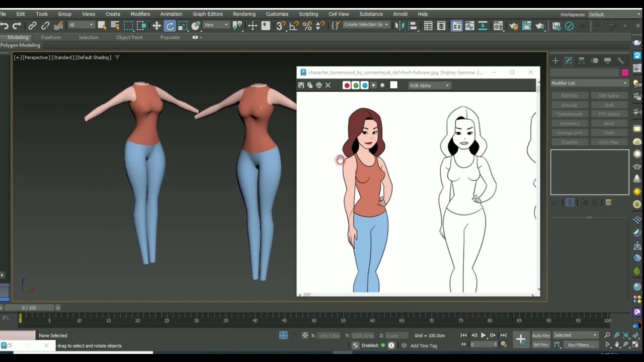Go to end of animation
The width and height of the screenshot is (644, 362).
503,335
